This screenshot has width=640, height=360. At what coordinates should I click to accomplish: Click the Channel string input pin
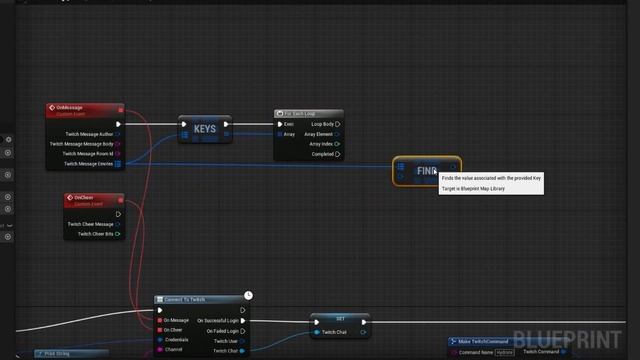[x=160, y=349]
